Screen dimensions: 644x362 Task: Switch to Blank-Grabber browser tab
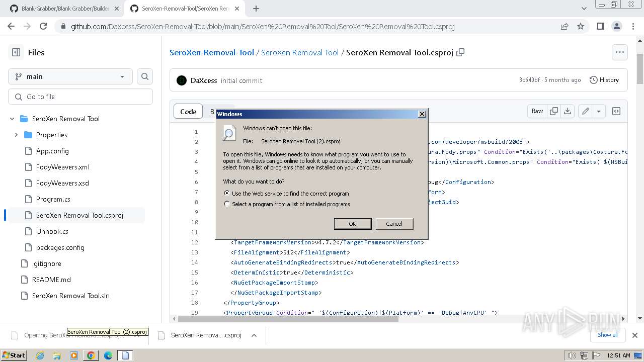[65, 9]
